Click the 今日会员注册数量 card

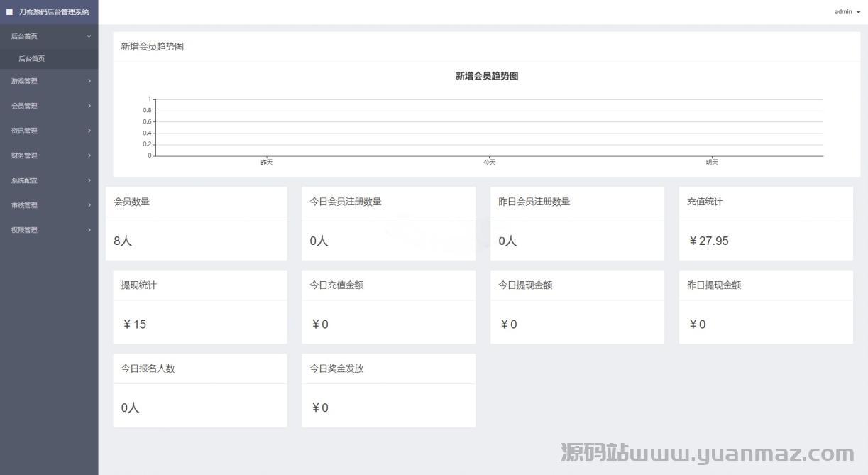pos(388,223)
